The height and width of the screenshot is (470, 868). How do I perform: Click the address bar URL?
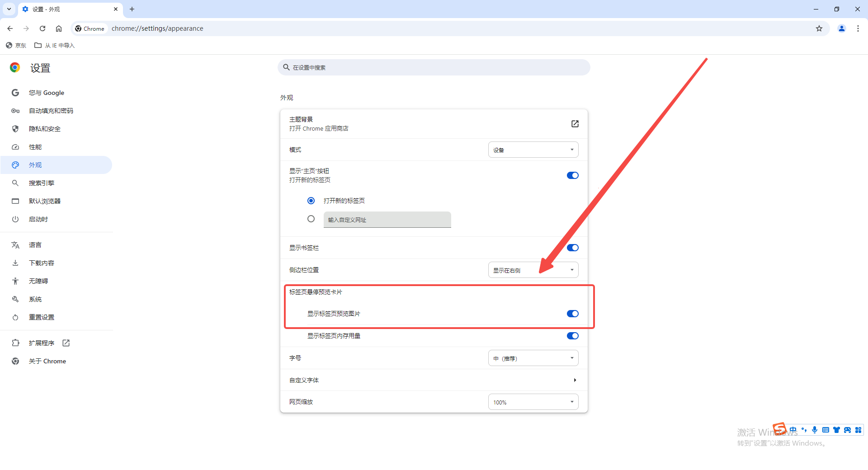tap(157, 28)
